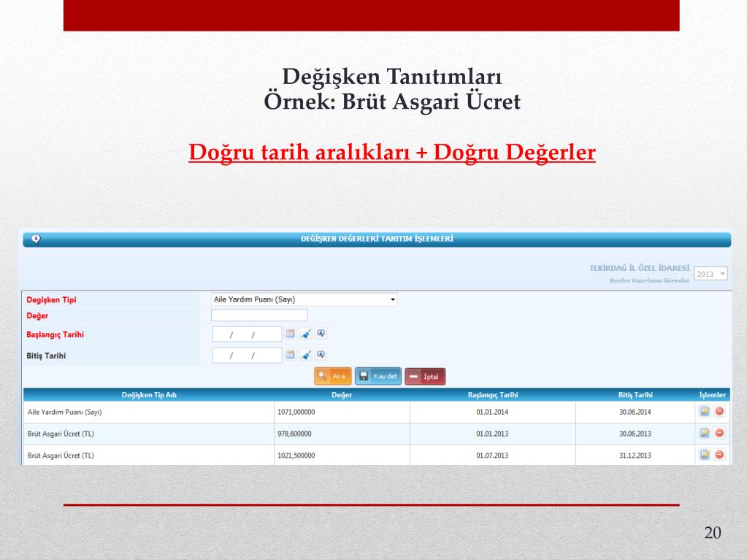
Task: Delete the Brüt Asgari Ücret row ending 30.06.2013
Action: point(719,433)
